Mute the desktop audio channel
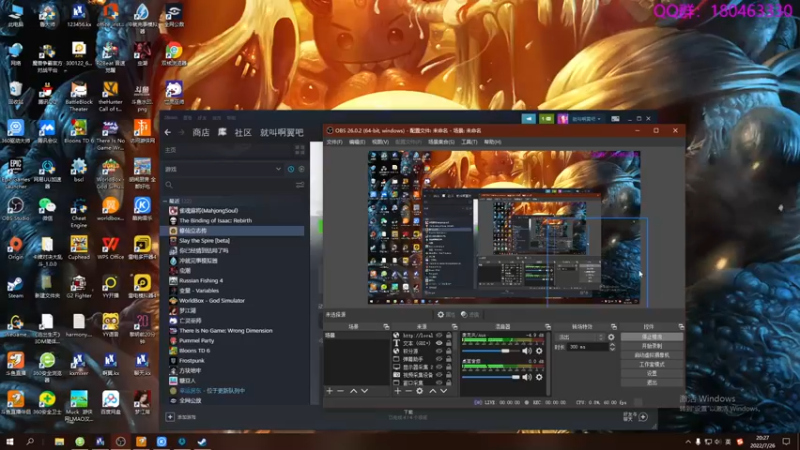The height and width of the screenshot is (450, 800). pyautogui.click(x=527, y=377)
